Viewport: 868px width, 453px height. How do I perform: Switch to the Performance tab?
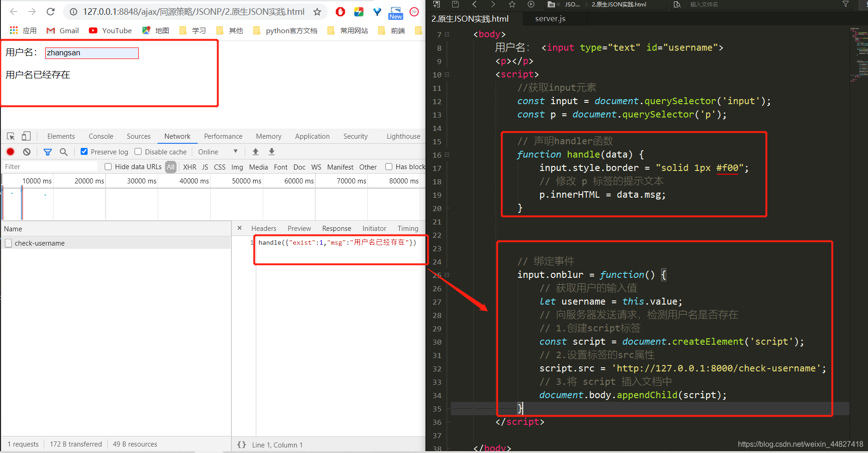[223, 136]
